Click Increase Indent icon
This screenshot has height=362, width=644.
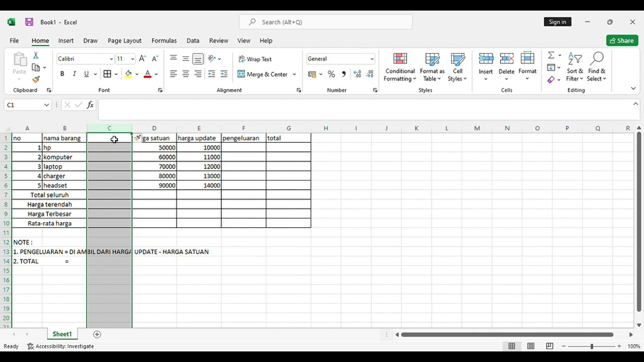[224, 74]
